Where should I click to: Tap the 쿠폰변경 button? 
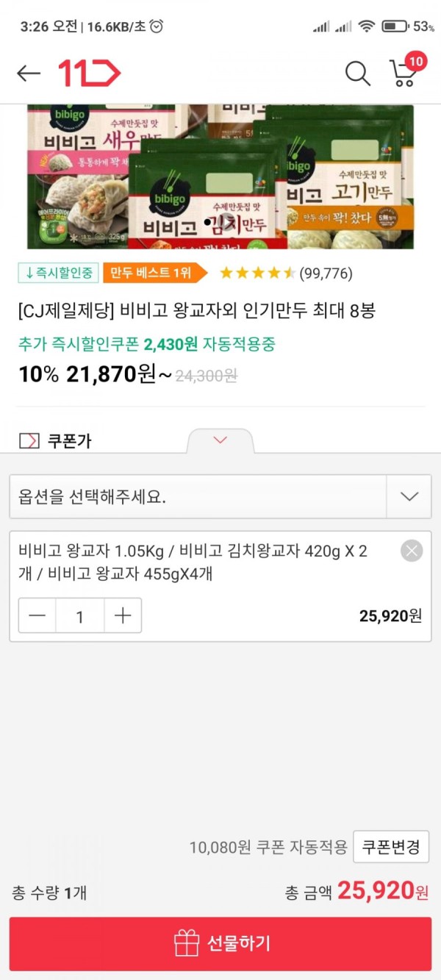click(391, 847)
